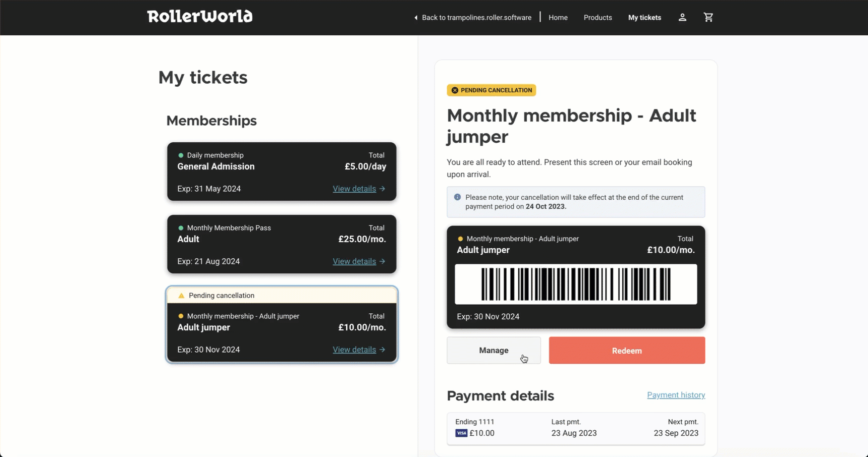Click green status dot on Daily membership
The height and width of the screenshot is (457, 868).
tap(181, 155)
